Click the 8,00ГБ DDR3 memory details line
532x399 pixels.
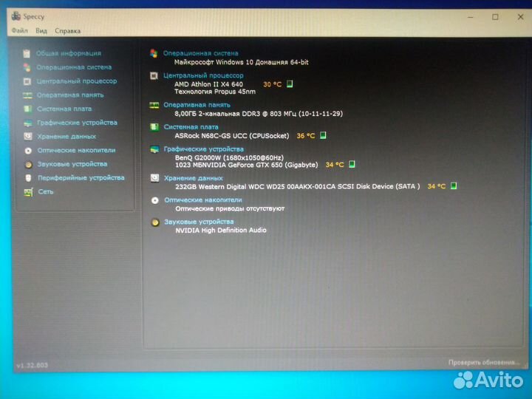pyautogui.click(x=259, y=114)
